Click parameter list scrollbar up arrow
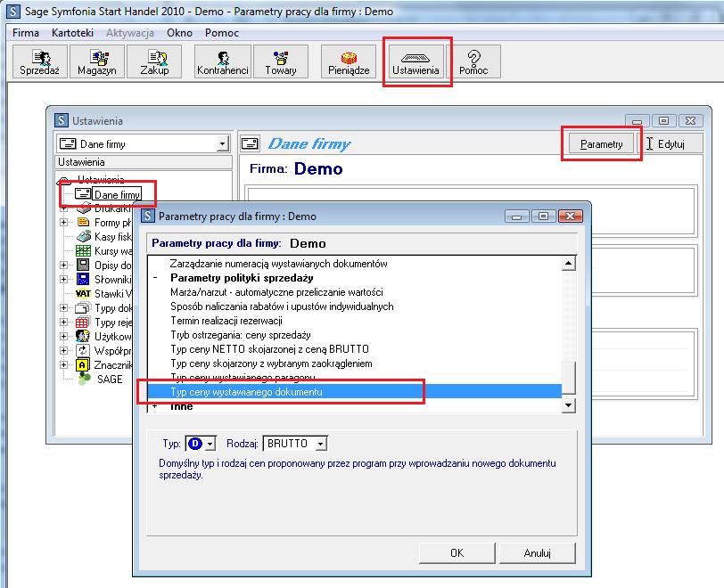This screenshot has height=588, width=724. 568,264
